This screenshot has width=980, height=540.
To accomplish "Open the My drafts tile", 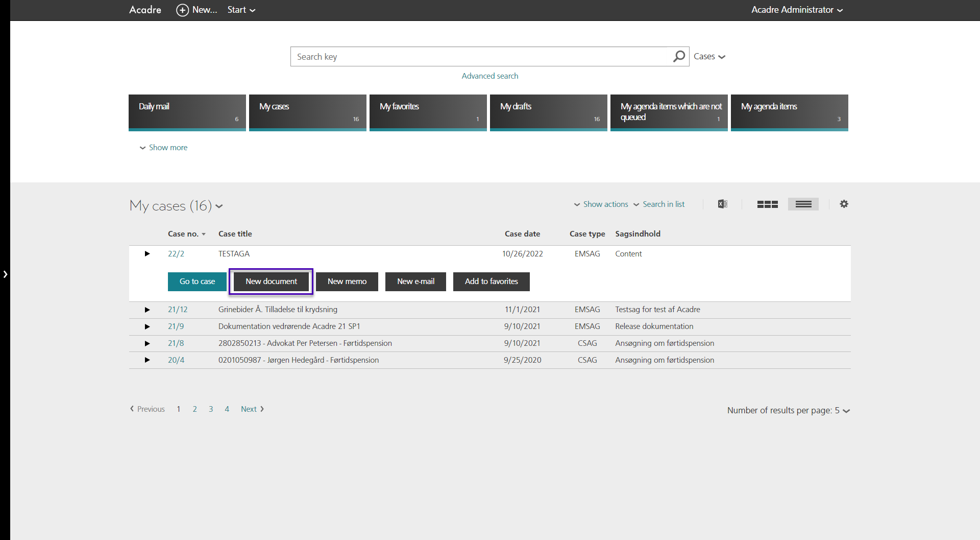I will pos(549,112).
